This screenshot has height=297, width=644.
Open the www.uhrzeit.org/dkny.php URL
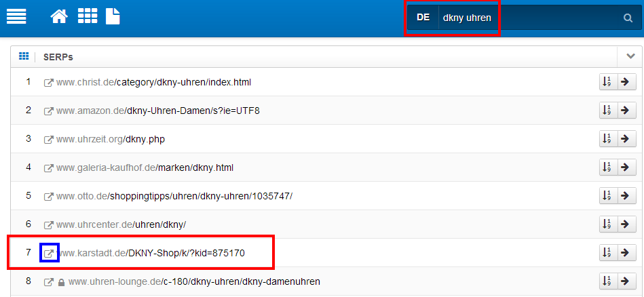[111, 140]
